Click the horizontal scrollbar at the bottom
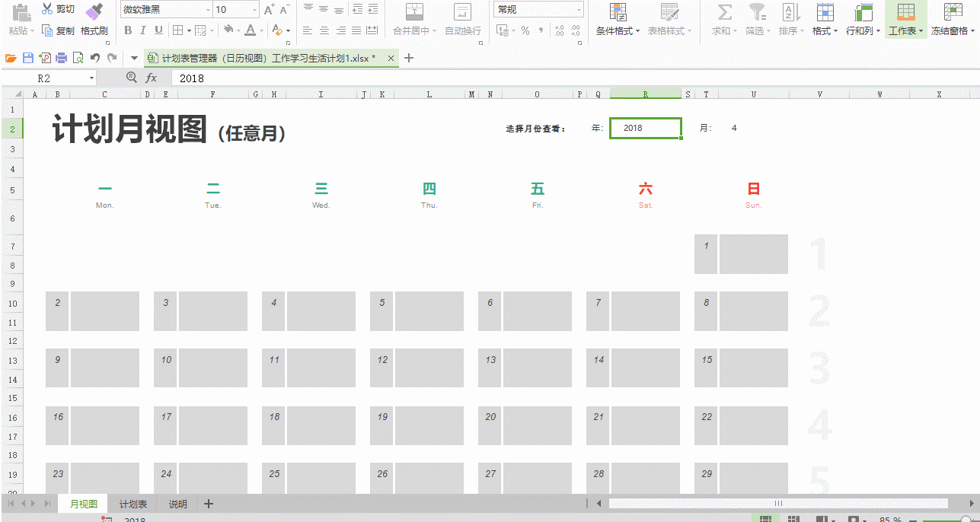Screen dimensions: 980x522 (x=777, y=503)
